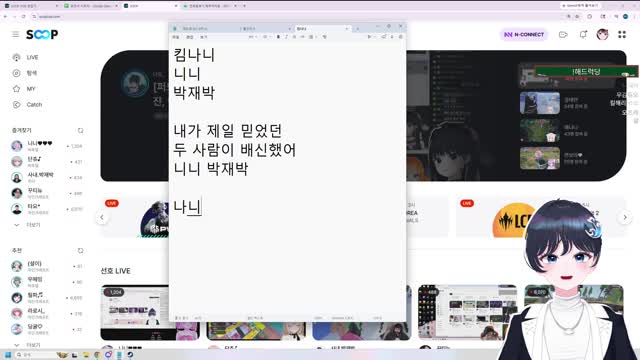Open the second menu in notepad menu bar
This screenshot has height=360, width=640.
(x=190, y=37)
